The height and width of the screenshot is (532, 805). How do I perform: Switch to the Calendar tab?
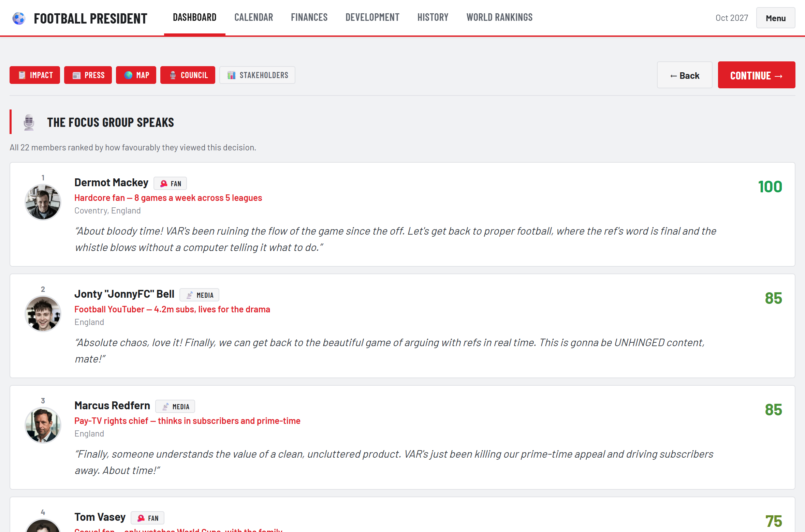pyautogui.click(x=253, y=17)
